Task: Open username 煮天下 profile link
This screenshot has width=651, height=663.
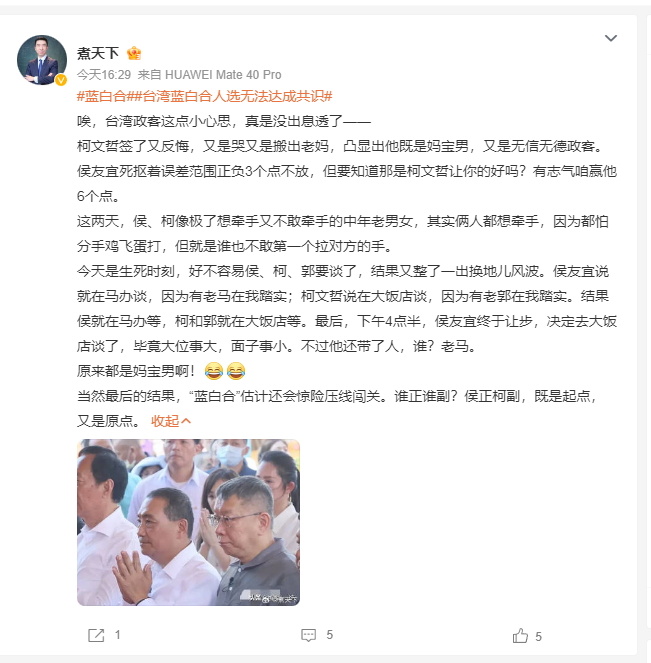Action: tap(98, 53)
